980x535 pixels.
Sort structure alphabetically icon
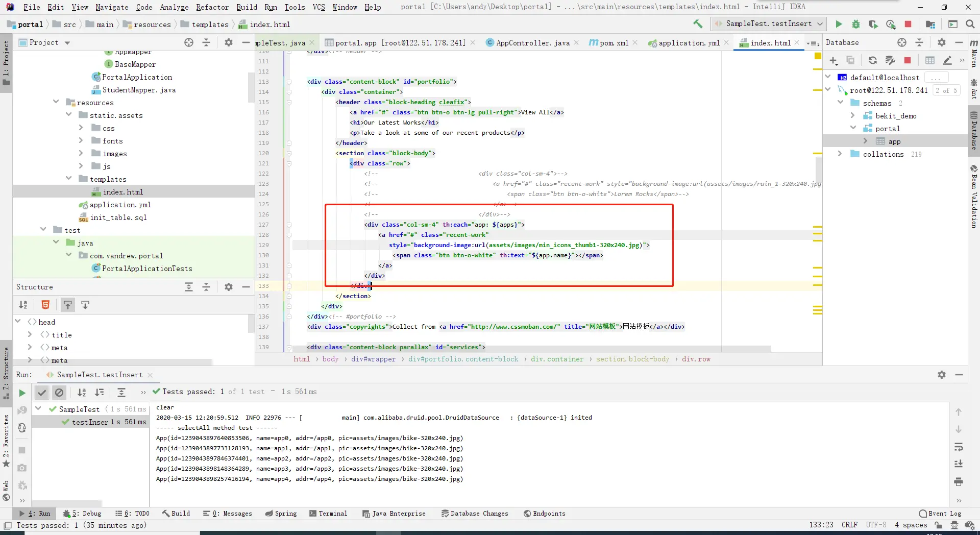click(x=23, y=305)
